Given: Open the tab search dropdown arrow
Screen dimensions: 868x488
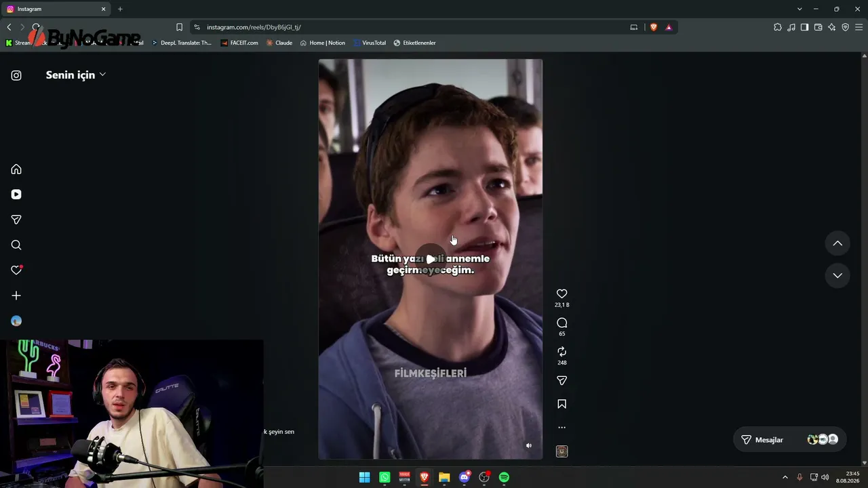Looking at the screenshot, I should (800, 9).
